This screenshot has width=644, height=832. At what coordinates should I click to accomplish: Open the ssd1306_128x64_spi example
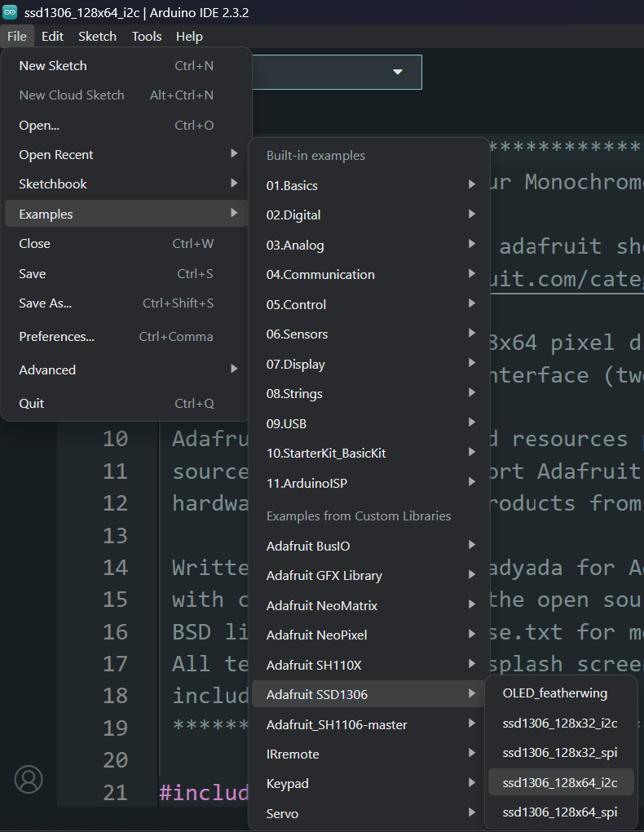(561, 812)
